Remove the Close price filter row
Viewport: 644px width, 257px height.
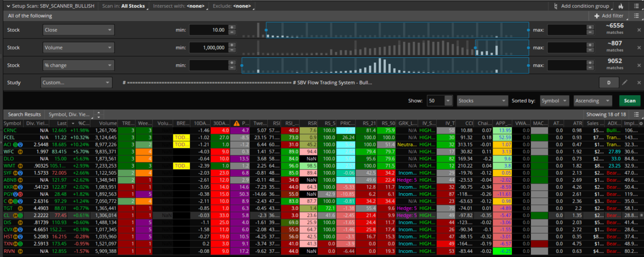click(x=639, y=30)
